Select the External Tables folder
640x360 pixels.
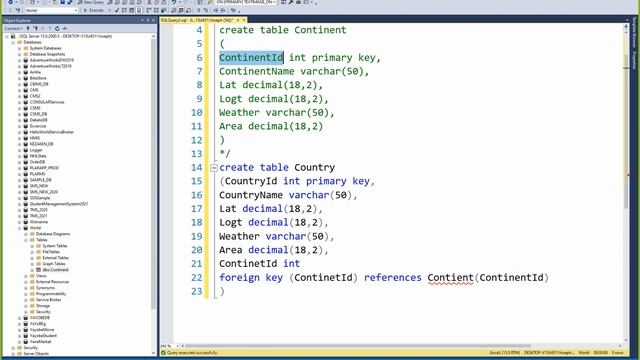(x=56, y=258)
